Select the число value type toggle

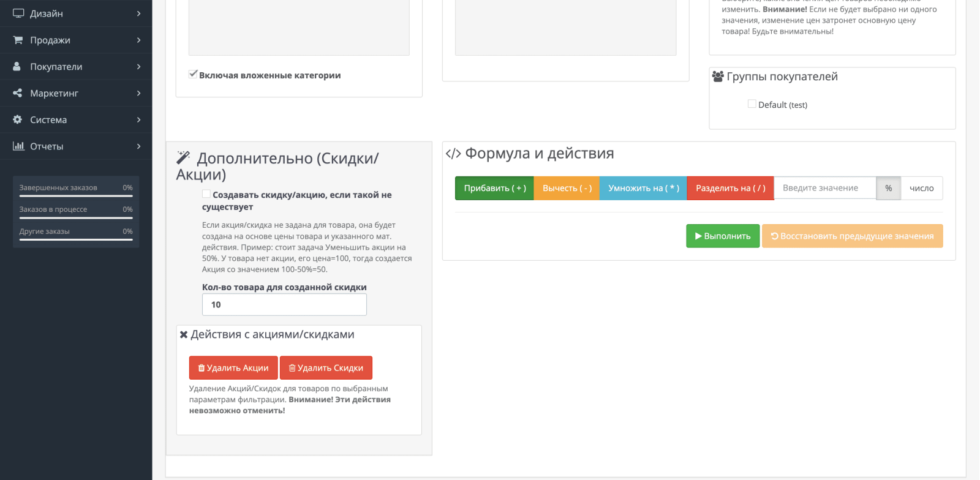pos(922,188)
